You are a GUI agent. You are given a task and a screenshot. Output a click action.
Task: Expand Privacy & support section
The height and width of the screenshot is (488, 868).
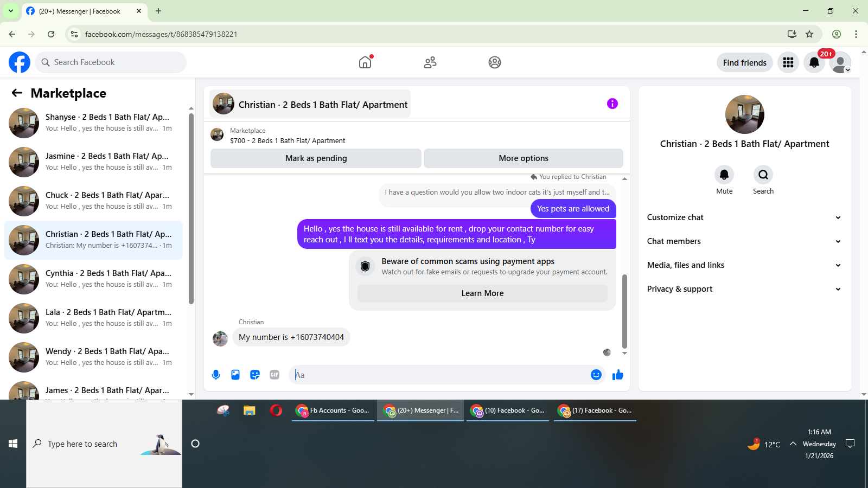744,289
